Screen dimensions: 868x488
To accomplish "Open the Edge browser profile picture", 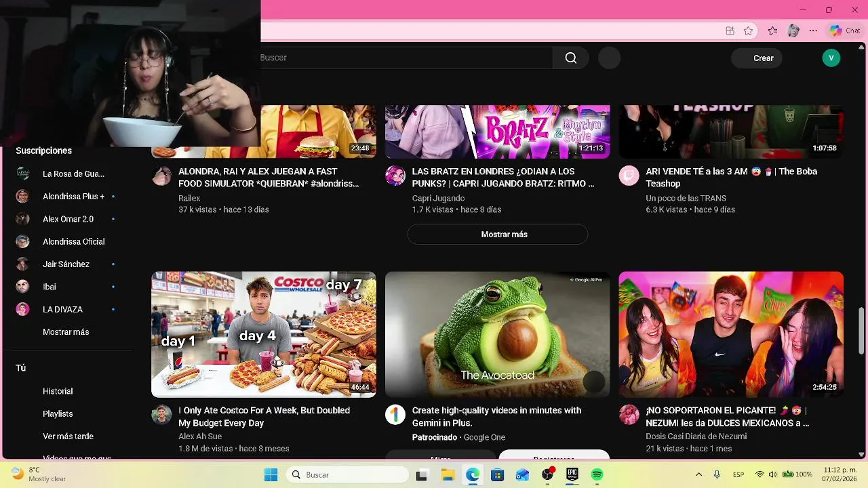I will 793,30.
